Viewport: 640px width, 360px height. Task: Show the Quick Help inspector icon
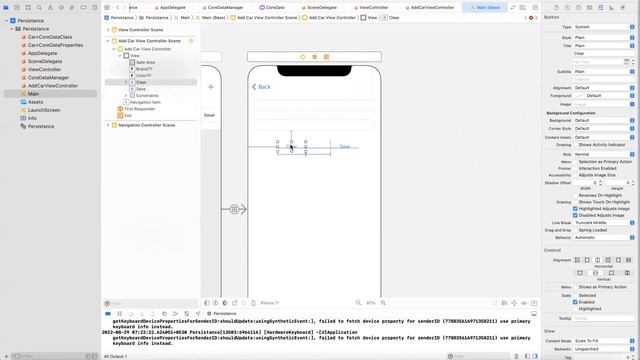click(x=578, y=7)
